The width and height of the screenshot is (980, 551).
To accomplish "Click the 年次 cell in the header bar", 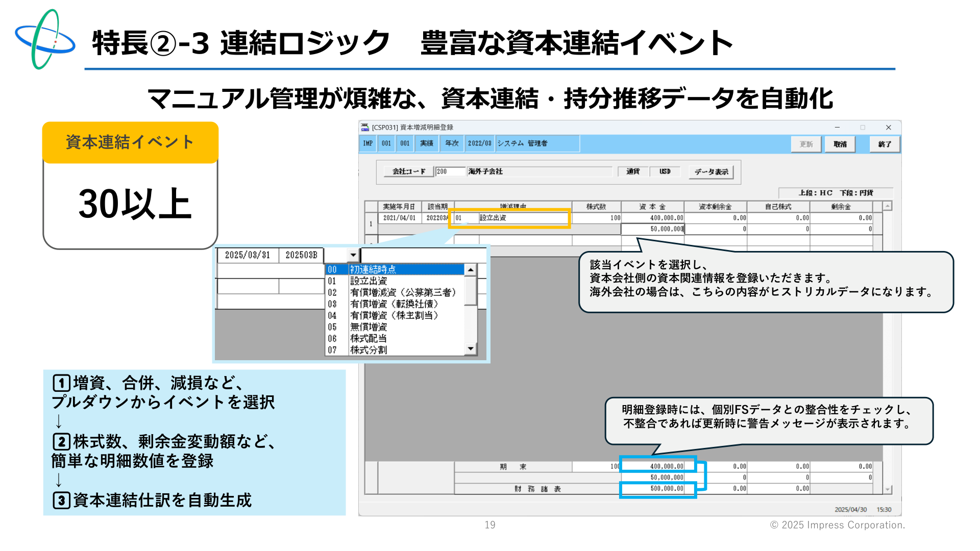I will [x=452, y=143].
